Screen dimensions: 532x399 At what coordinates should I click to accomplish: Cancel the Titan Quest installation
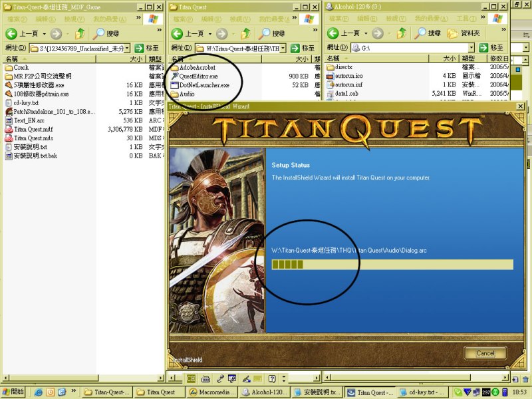(485, 353)
